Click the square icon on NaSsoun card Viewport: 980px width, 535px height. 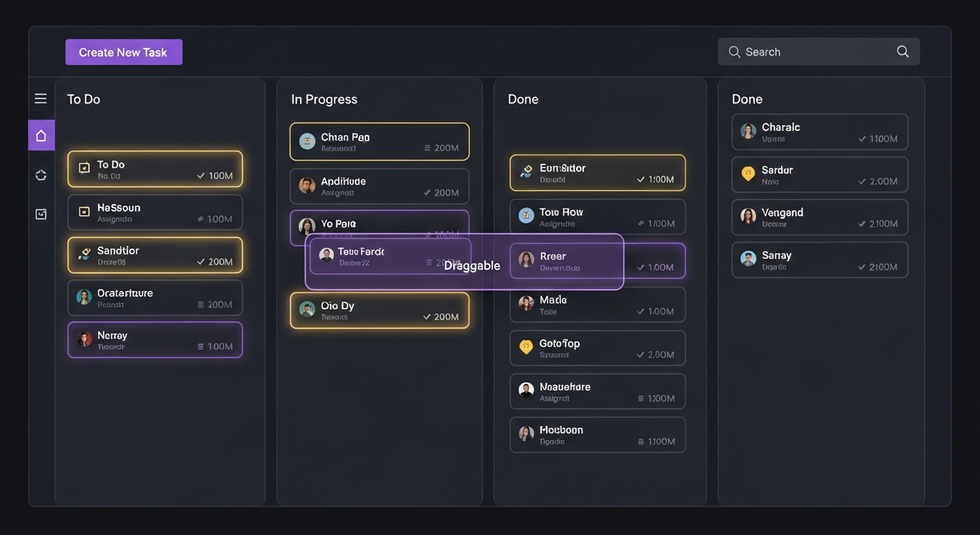coord(84,212)
